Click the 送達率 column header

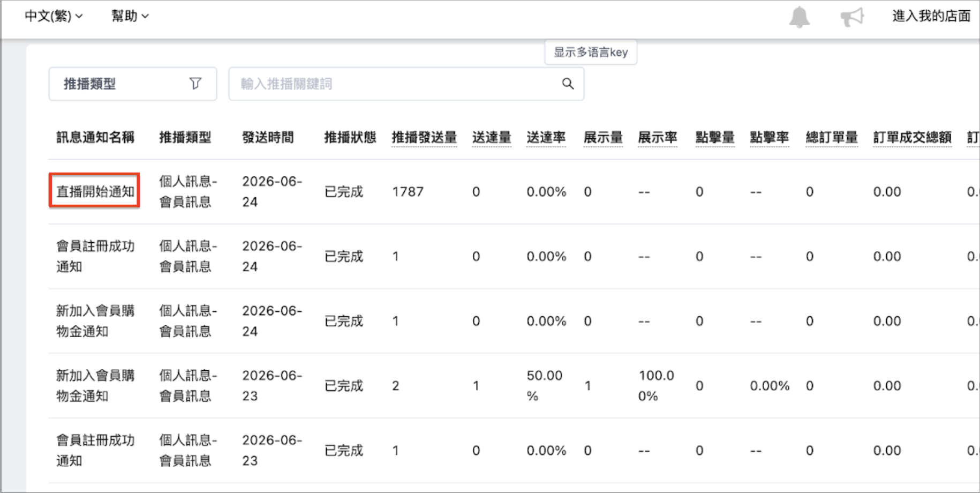(546, 138)
